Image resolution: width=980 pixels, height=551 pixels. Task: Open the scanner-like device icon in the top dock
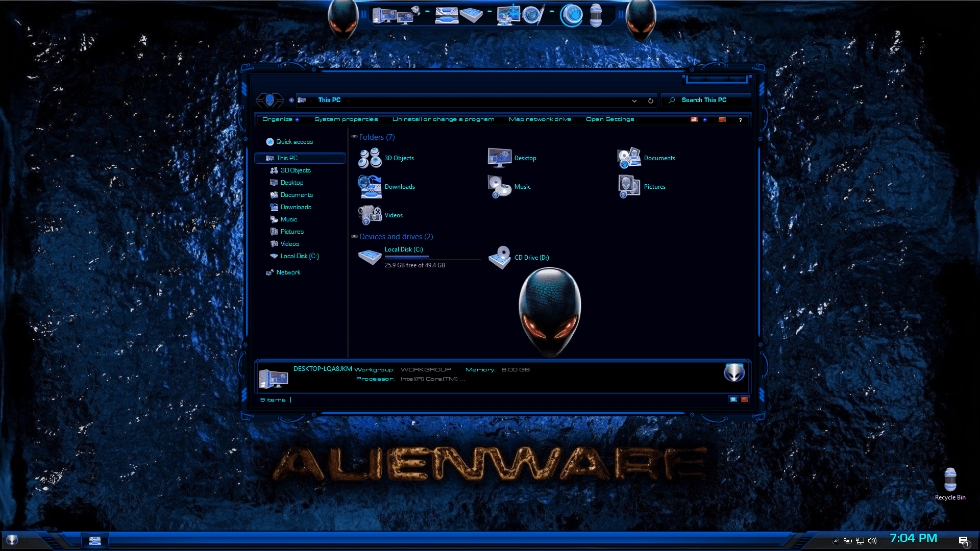point(447,15)
